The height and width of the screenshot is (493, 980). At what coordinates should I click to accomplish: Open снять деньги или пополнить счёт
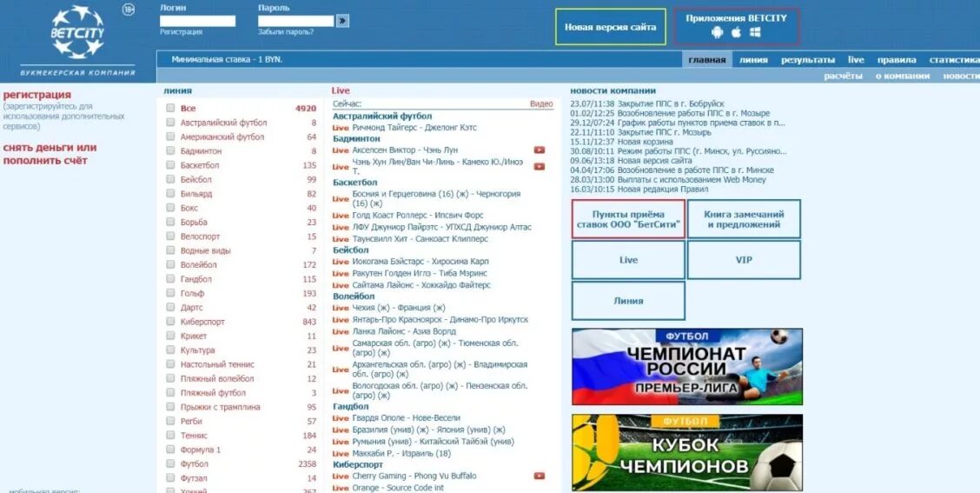[50, 154]
